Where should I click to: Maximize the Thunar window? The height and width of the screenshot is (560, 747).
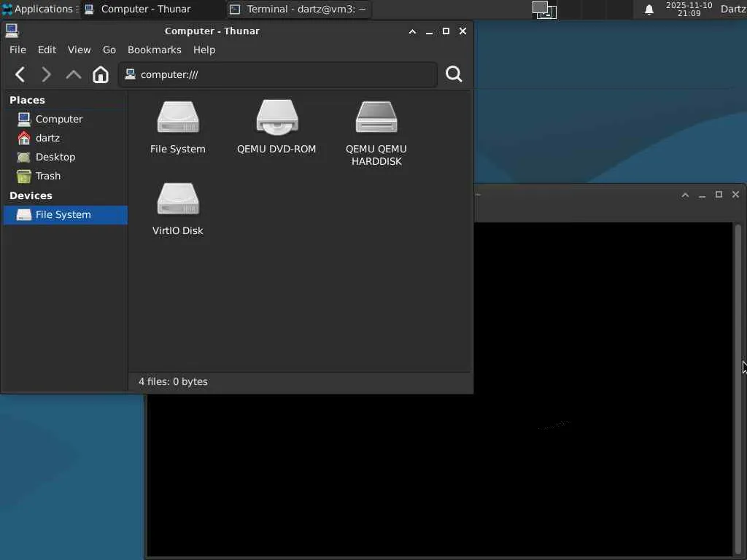point(446,31)
